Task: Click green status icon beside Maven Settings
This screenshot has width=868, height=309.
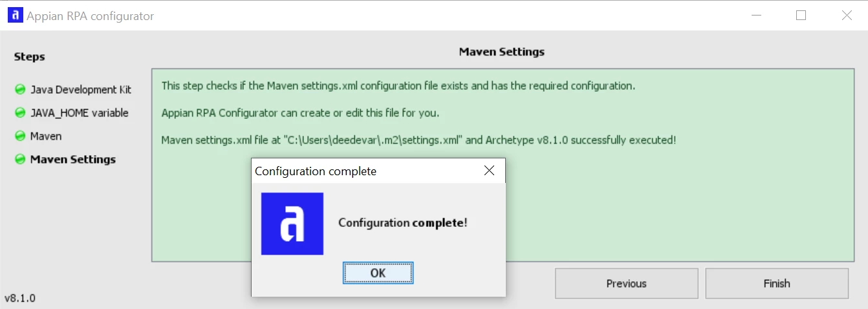Action: (20, 159)
